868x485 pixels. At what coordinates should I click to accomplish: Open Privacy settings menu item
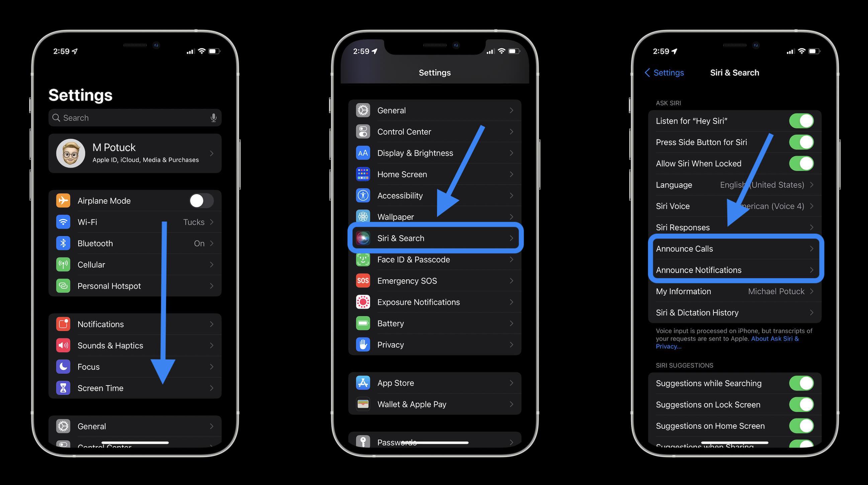tap(434, 344)
